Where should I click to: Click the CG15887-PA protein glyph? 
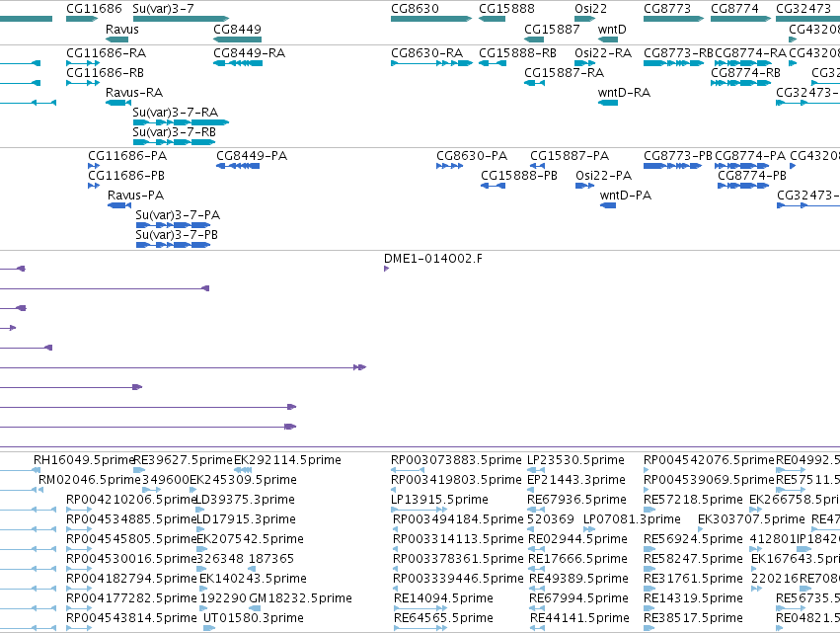[537, 166]
